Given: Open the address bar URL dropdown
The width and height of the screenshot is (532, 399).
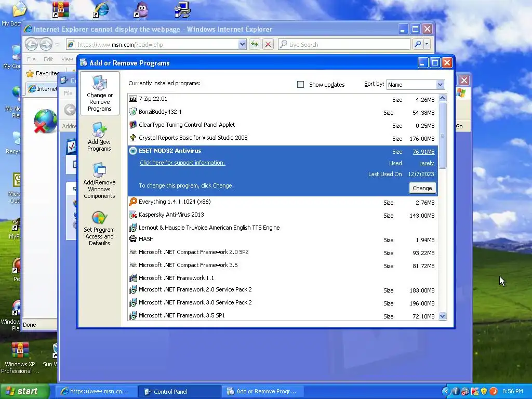Looking at the screenshot, I should (x=242, y=44).
